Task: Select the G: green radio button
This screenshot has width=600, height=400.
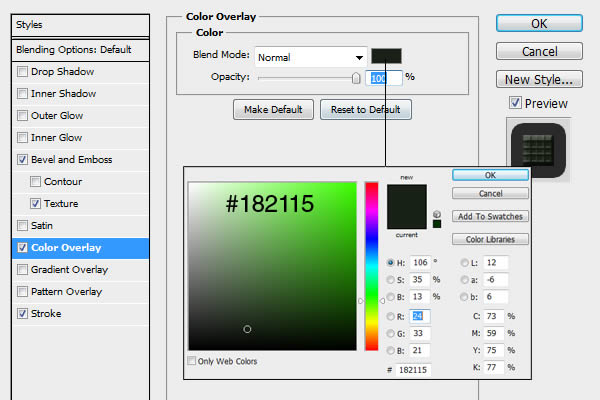Action: [391, 334]
